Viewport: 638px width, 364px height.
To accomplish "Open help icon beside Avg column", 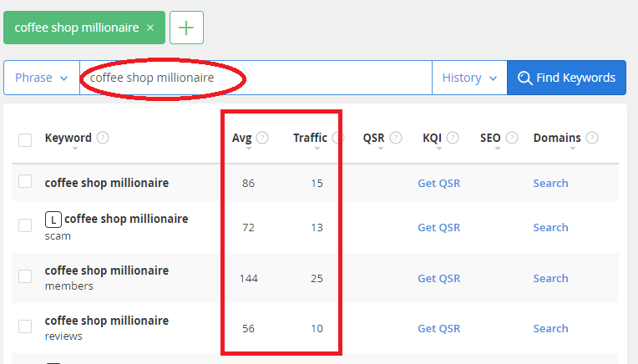I will point(262,138).
